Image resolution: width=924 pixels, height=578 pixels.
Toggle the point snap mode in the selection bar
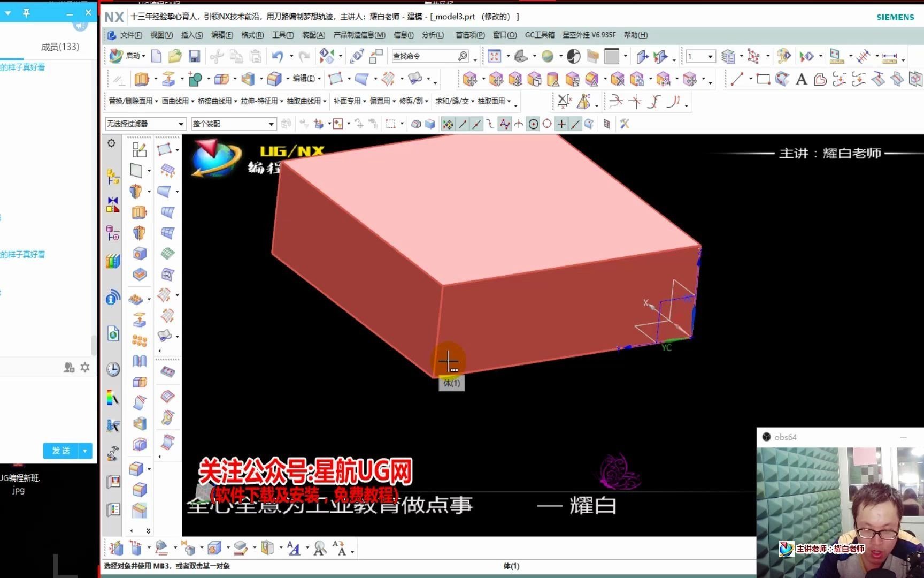pos(561,124)
